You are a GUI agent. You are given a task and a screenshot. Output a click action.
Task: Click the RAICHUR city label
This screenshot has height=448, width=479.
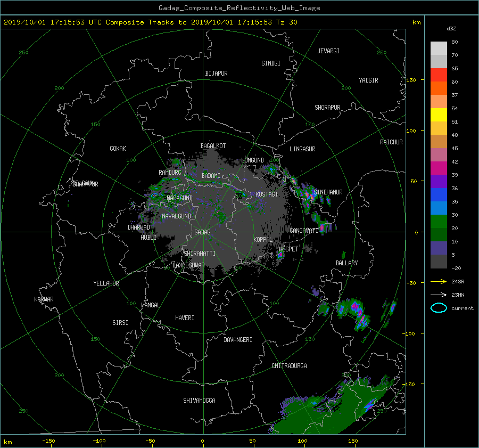(x=391, y=142)
